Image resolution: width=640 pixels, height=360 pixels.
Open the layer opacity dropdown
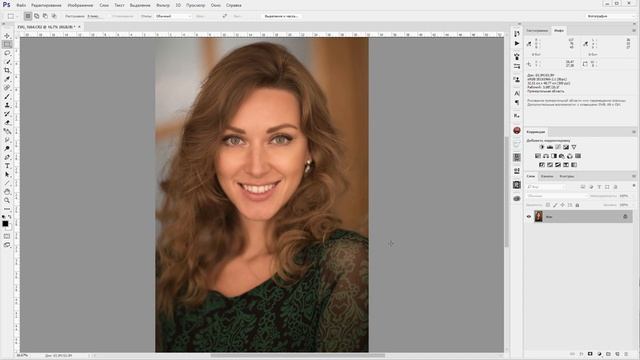624,196
